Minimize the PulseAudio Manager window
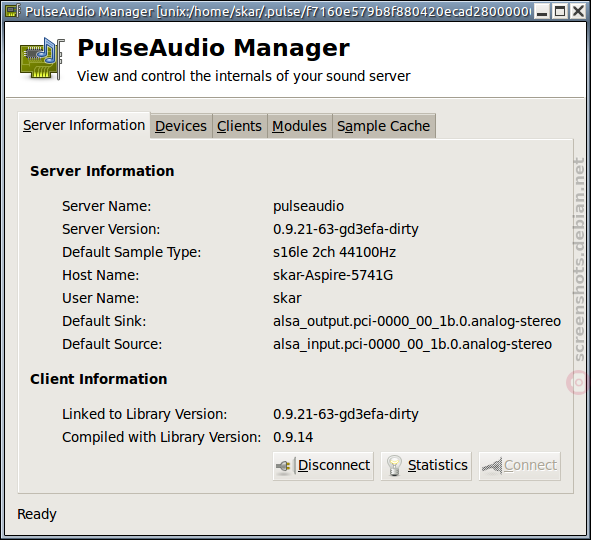Image resolution: width=591 pixels, height=540 pixels. coord(542,11)
